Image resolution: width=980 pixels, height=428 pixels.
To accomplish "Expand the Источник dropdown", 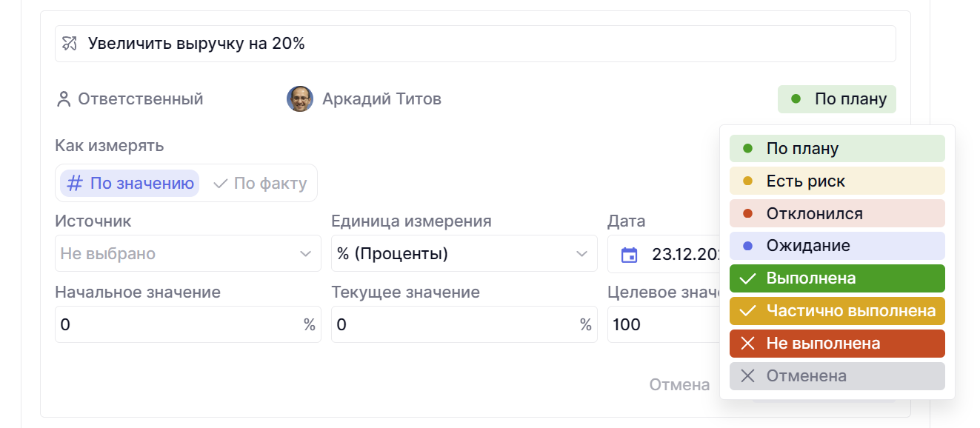I will pyautogui.click(x=188, y=254).
